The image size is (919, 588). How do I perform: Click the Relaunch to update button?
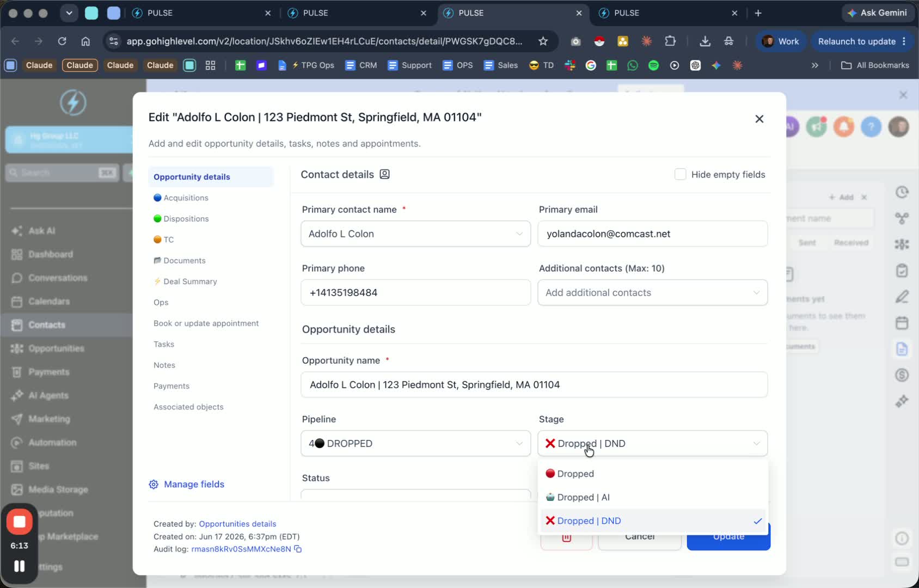pyautogui.click(x=856, y=41)
